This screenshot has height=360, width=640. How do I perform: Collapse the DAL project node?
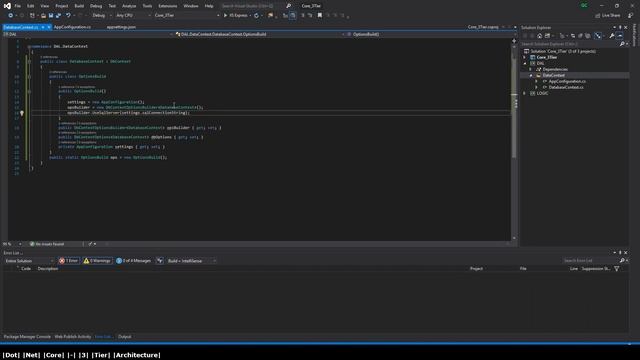coord(525,64)
